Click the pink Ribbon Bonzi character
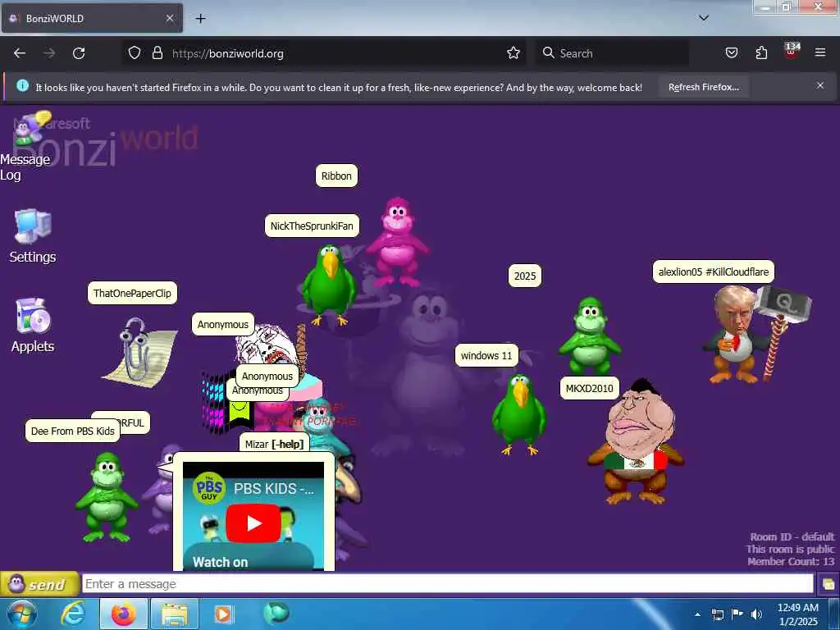This screenshot has width=840, height=630. pyautogui.click(x=397, y=242)
